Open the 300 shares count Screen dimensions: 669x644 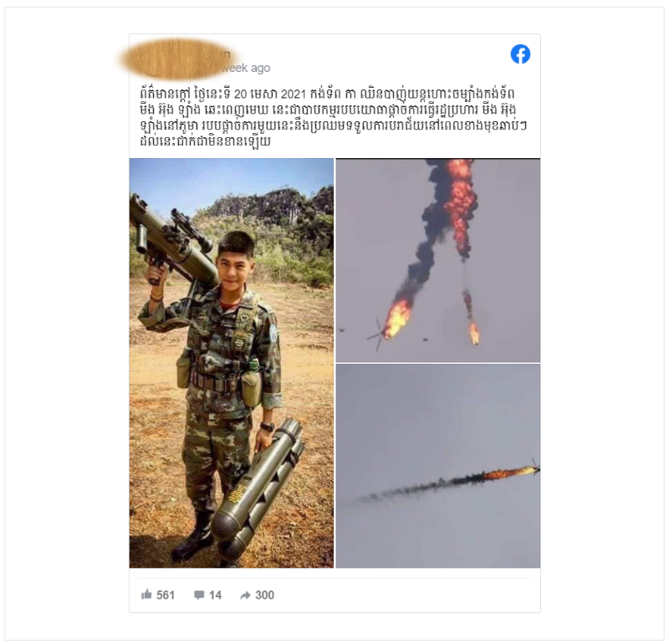tap(264, 595)
